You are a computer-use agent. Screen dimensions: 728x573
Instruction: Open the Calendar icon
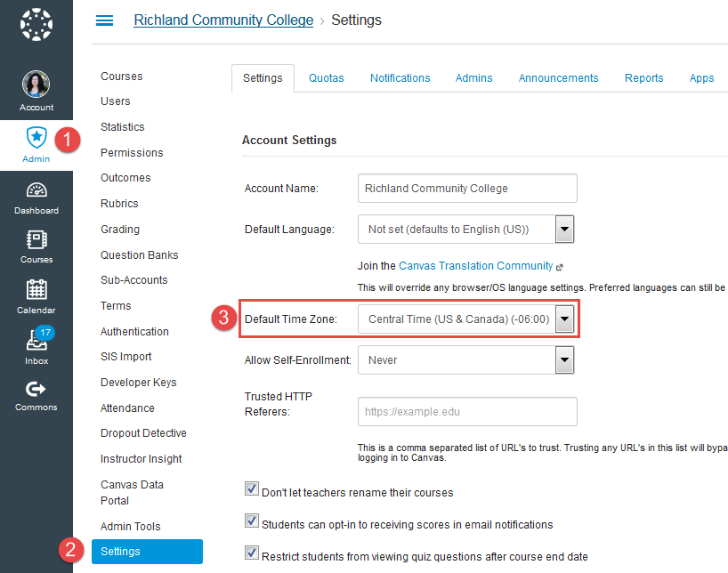coord(36,289)
